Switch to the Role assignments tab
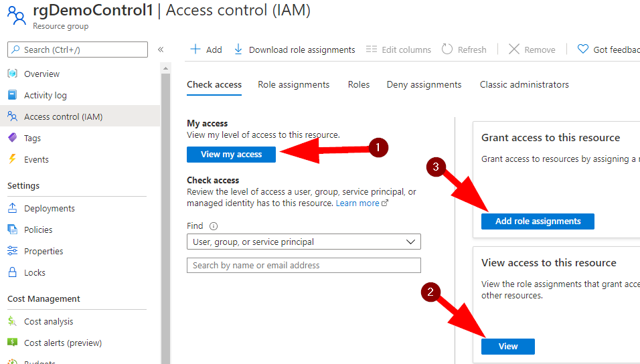 point(293,84)
